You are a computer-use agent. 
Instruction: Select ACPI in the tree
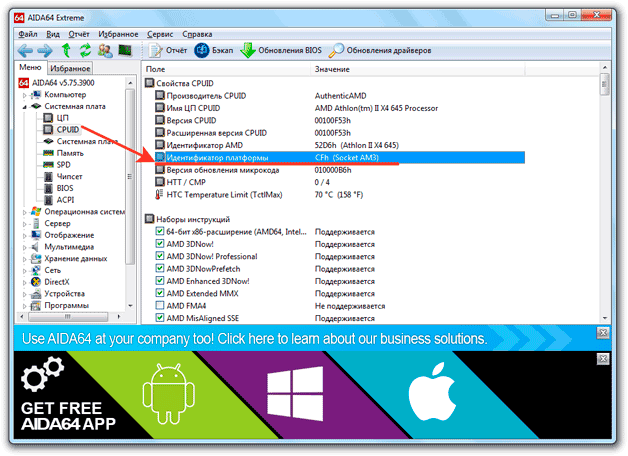tap(59, 200)
